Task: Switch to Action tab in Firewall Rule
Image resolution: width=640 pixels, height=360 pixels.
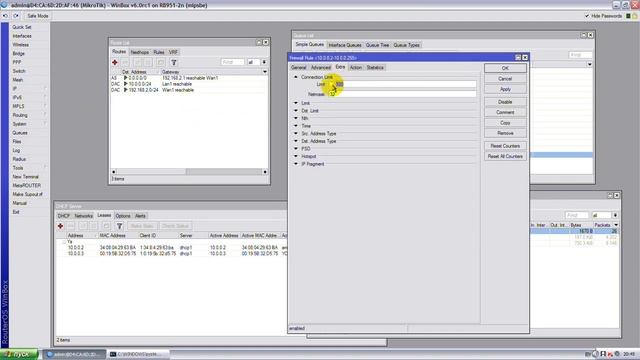Action: (x=356, y=67)
